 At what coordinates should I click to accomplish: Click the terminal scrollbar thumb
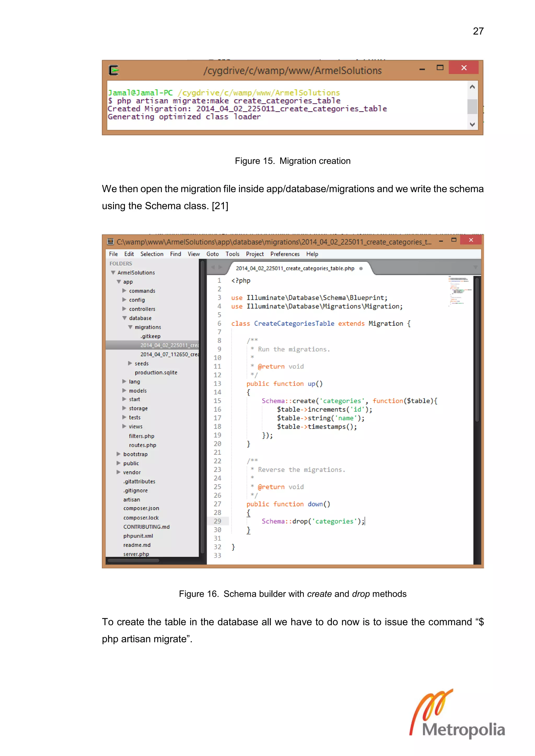point(472,106)
